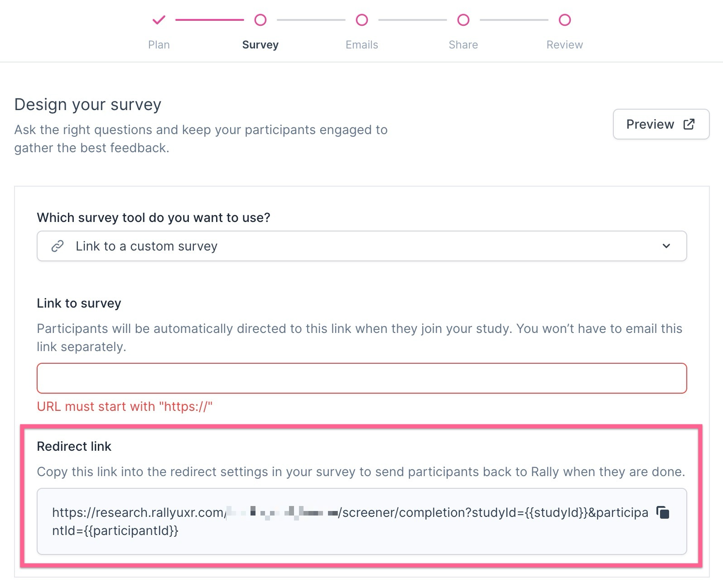This screenshot has height=588, width=723.
Task: Jump to the Share step label
Action: click(x=463, y=45)
